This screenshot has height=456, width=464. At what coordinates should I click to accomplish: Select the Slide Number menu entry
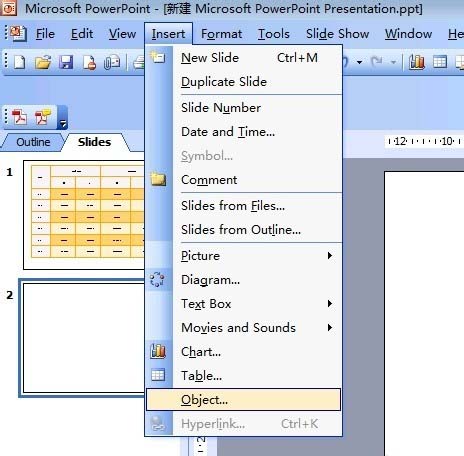click(x=243, y=108)
